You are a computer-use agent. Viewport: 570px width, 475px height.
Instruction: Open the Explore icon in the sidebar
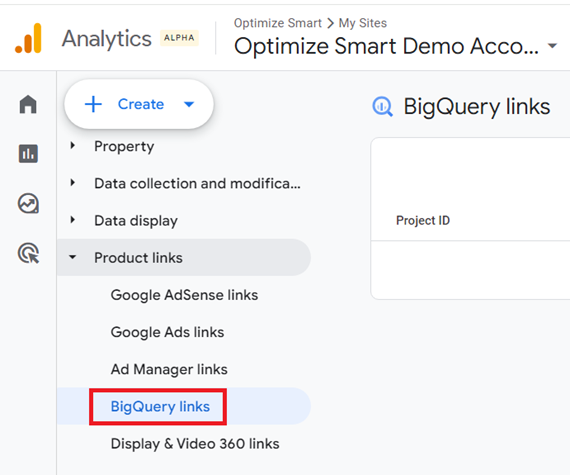pos(28,203)
